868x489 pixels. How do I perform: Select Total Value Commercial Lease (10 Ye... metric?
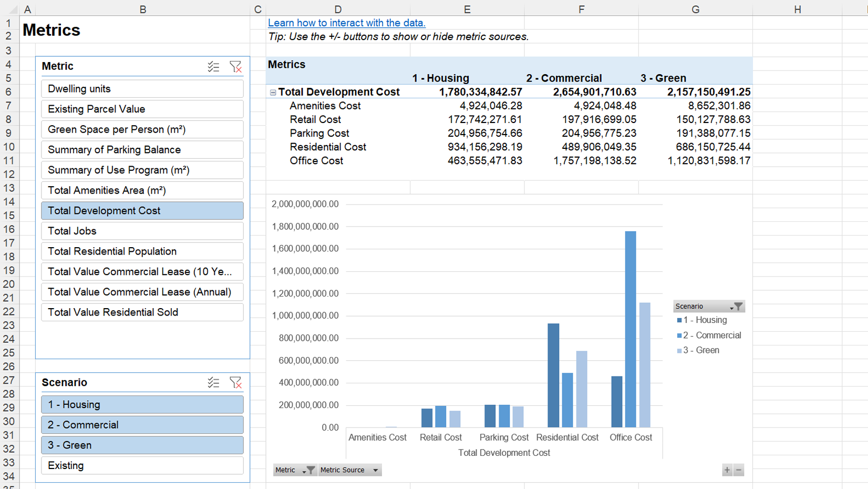pyautogui.click(x=142, y=272)
